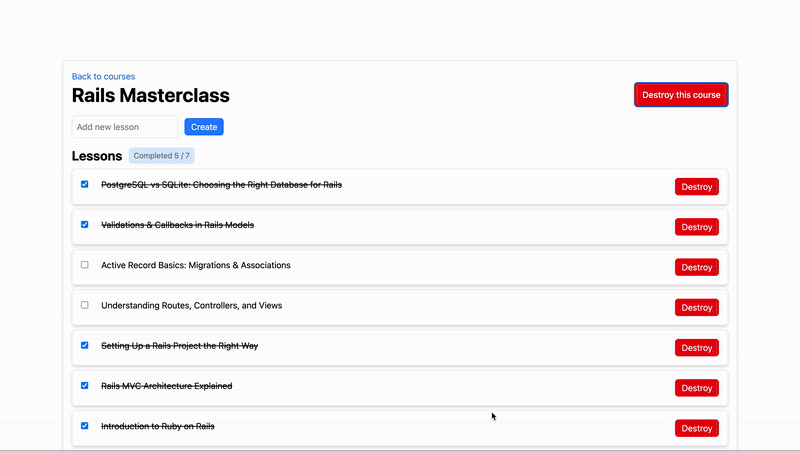Delete the Introduction to Ruby on Rails lesson
This screenshot has width=800, height=451.
point(696,428)
